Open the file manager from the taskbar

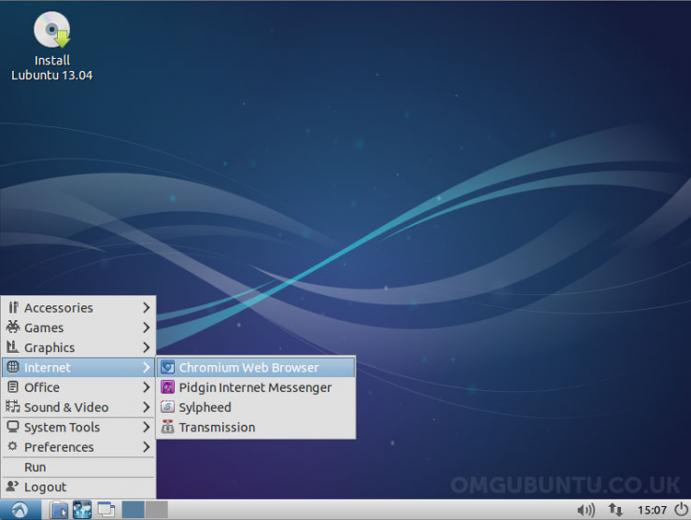pos(59,510)
